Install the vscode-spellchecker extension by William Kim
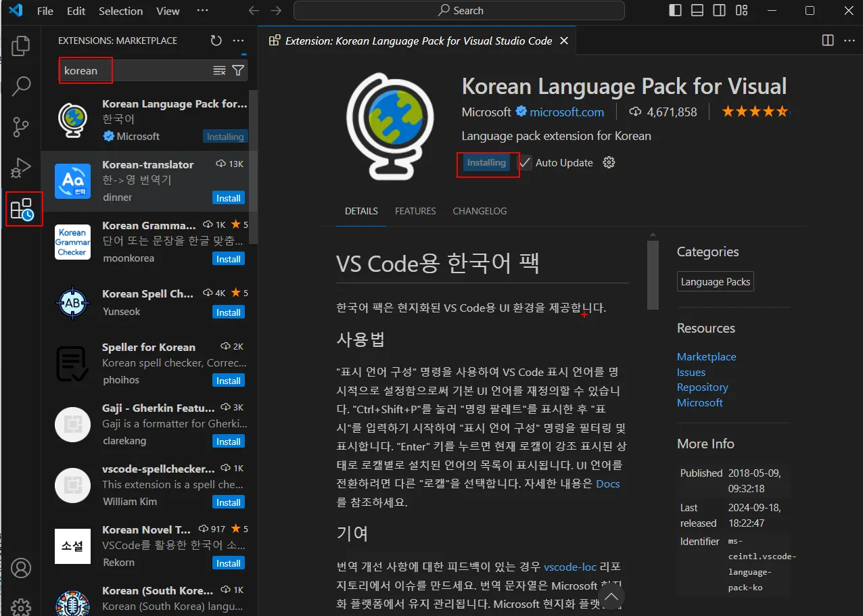Image resolution: width=863 pixels, height=616 pixels. 228,502
